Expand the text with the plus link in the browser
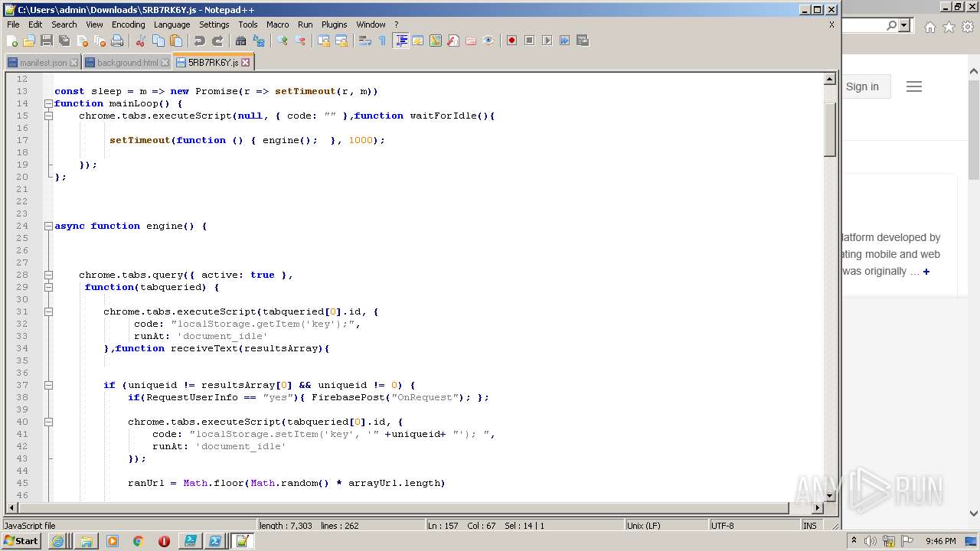The width and height of the screenshot is (980, 551). (x=926, y=272)
